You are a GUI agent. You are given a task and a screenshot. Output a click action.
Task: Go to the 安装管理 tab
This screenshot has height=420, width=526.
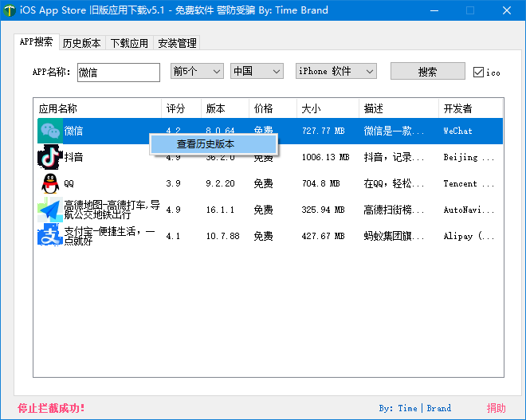coord(177,43)
